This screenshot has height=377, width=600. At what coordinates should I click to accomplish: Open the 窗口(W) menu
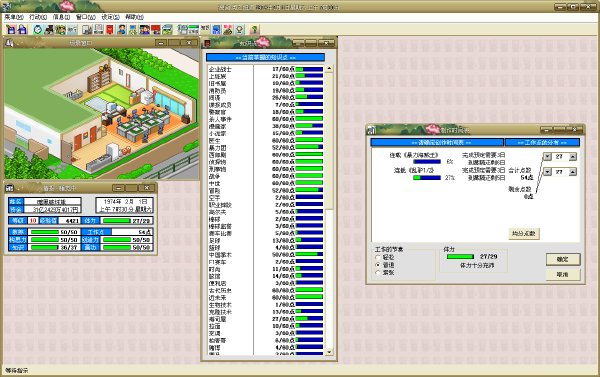[x=85, y=17]
